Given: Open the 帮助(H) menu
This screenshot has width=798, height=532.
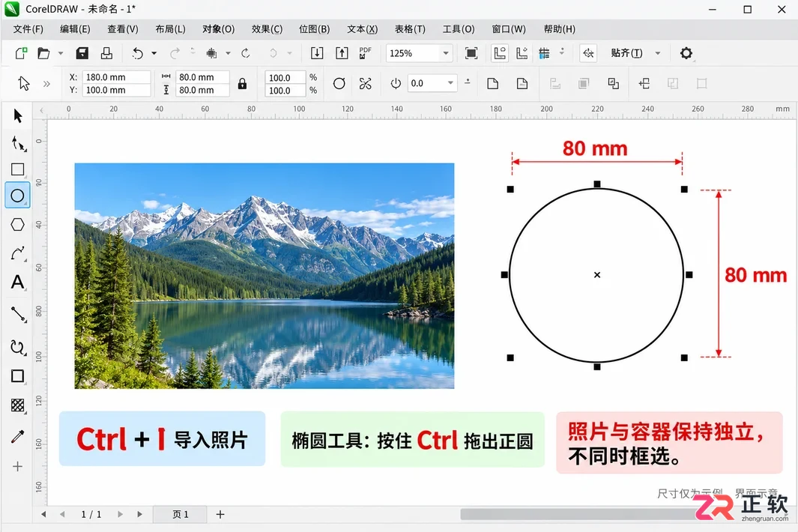Looking at the screenshot, I should pos(559,29).
